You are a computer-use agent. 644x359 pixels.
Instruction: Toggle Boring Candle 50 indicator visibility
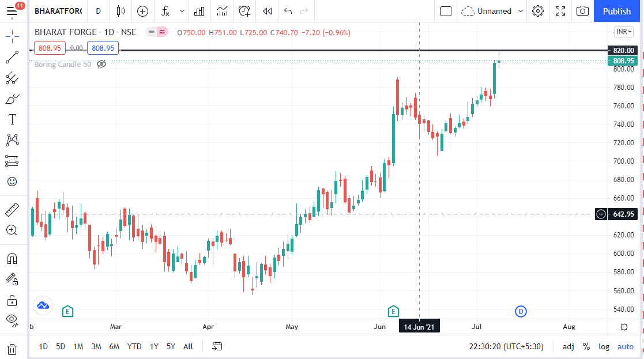pos(101,65)
